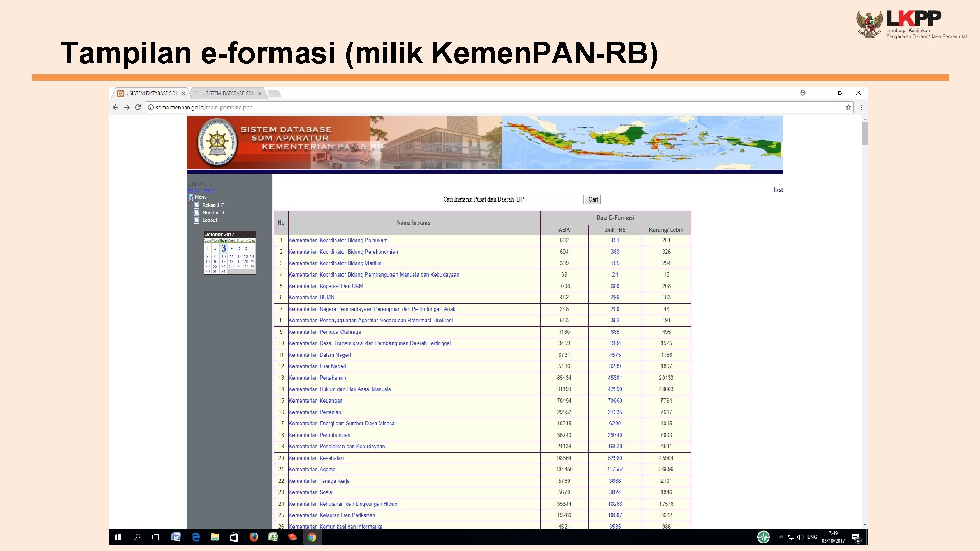Open Chrome's three-dot menu
The width and height of the screenshot is (980, 551).
point(861,107)
